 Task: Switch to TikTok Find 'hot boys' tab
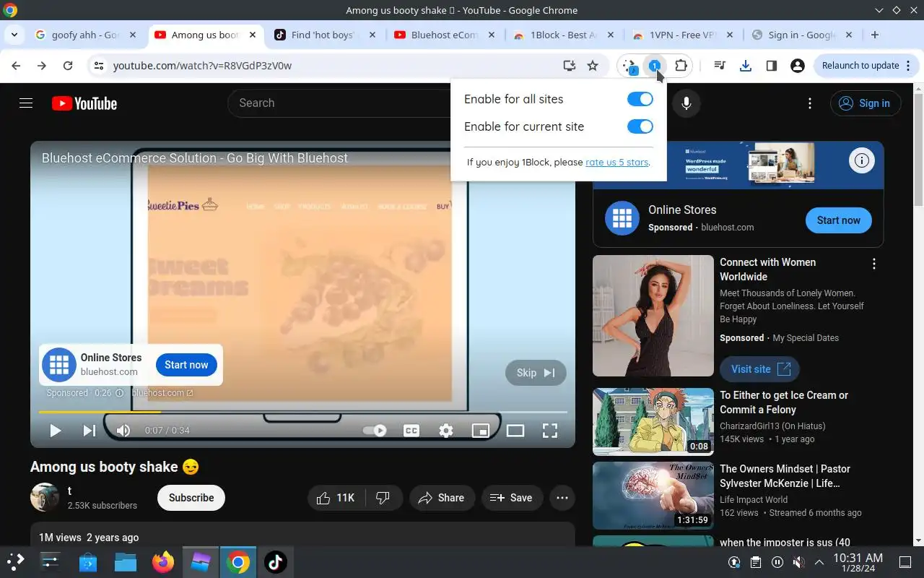click(325, 35)
